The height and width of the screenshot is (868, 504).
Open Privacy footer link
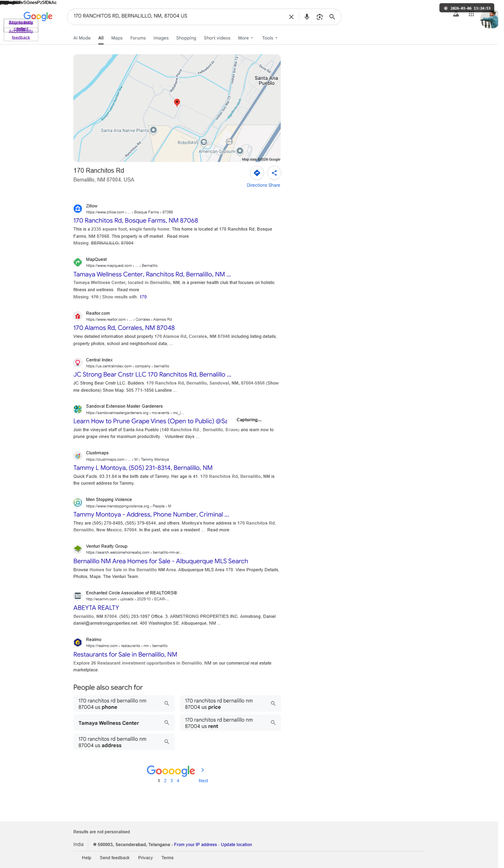(146, 858)
